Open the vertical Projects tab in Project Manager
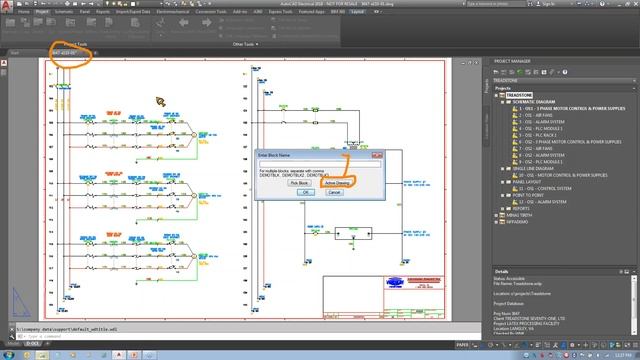This screenshot has height=360, width=640. 486,86
